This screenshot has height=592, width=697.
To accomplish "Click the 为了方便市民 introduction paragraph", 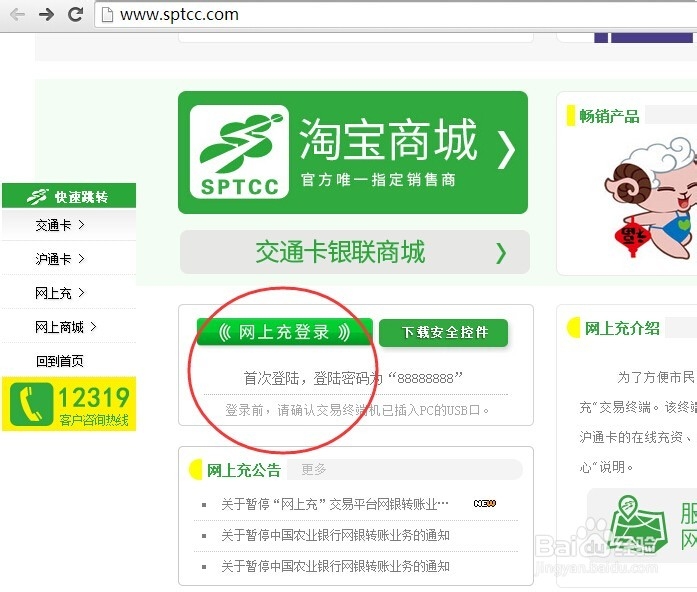I will [x=638, y=422].
